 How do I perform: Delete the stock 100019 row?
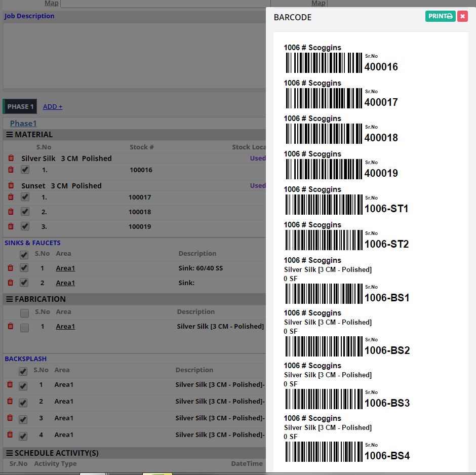point(11,226)
